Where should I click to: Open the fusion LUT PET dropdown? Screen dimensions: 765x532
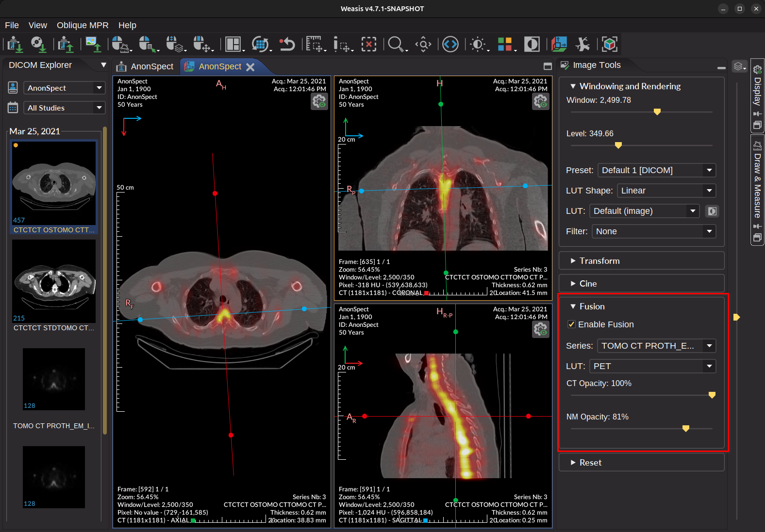pos(652,366)
